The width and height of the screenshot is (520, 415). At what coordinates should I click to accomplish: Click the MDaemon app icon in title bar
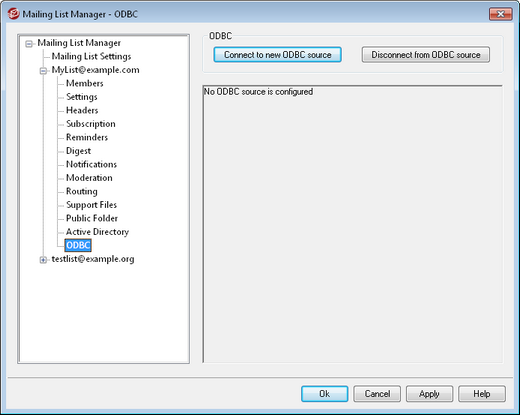pyautogui.click(x=13, y=14)
